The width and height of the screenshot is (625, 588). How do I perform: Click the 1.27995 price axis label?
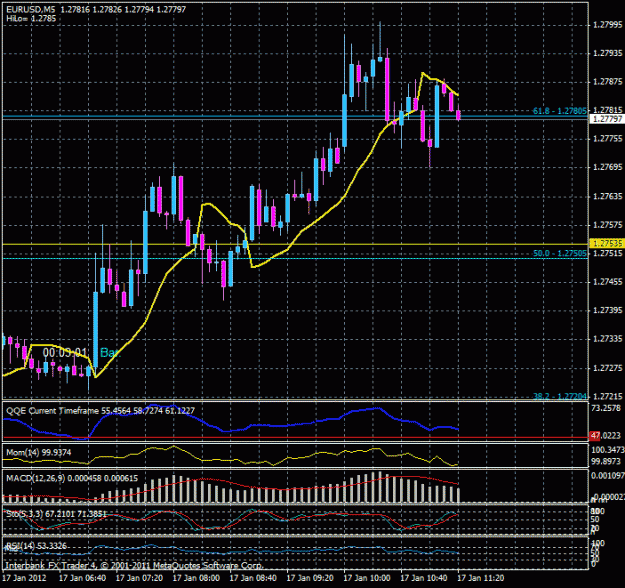[x=607, y=25]
